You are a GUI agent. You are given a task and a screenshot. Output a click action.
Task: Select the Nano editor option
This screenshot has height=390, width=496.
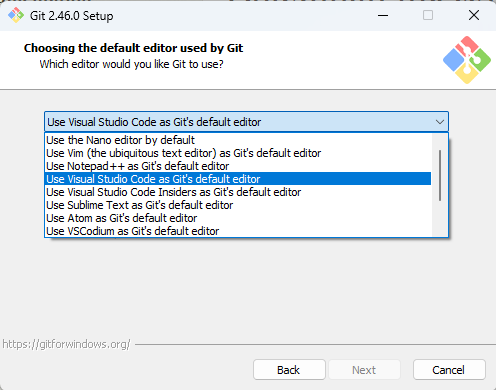pyautogui.click(x=238, y=140)
